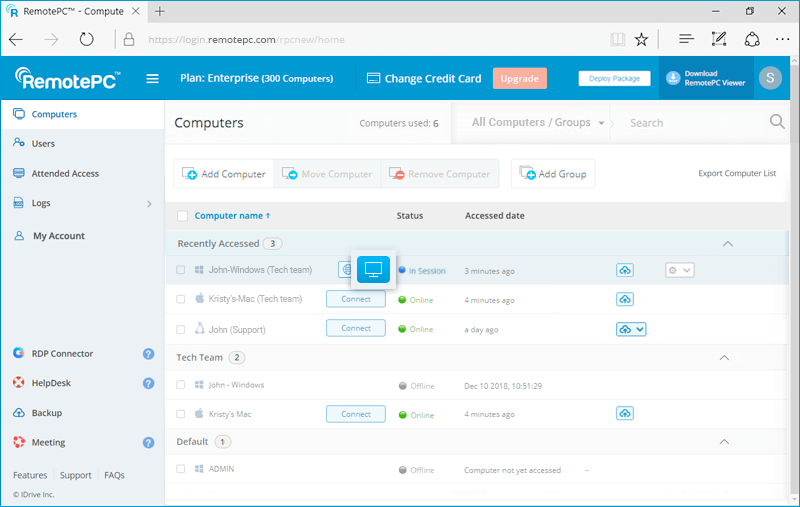800x507 pixels.
Task: Click Add Computer button
Action: tap(224, 174)
